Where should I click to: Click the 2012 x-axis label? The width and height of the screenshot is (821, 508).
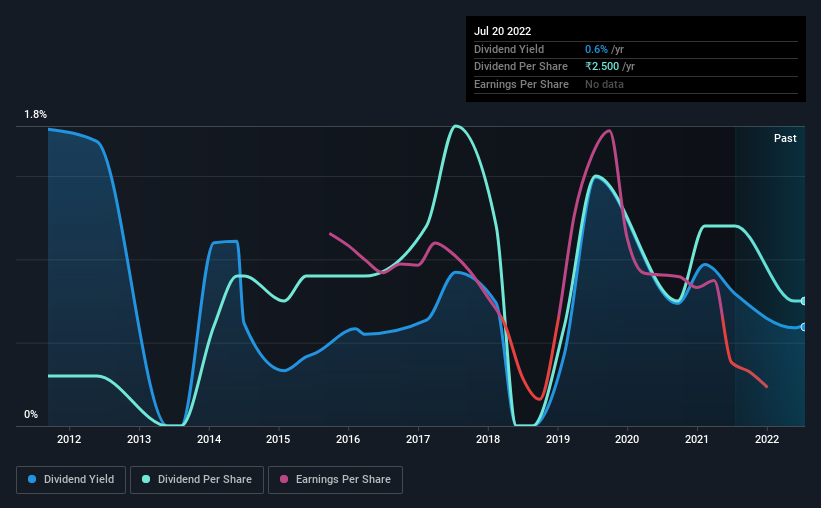click(x=69, y=439)
